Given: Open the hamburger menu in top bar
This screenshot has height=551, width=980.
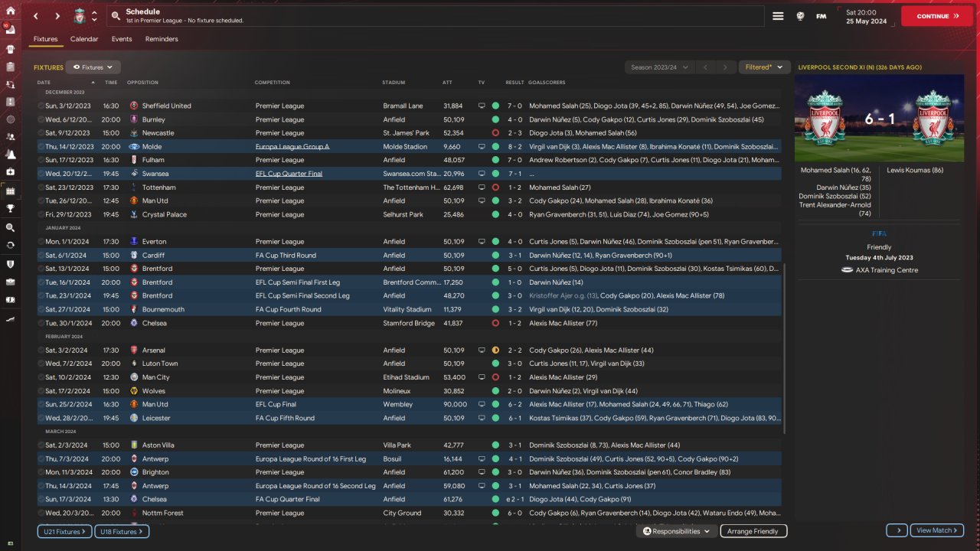Looking at the screenshot, I should pyautogui.click(x=778, y=16).
